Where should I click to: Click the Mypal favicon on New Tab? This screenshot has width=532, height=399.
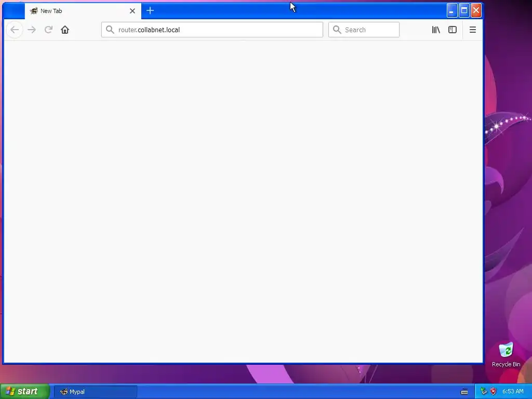34,11
